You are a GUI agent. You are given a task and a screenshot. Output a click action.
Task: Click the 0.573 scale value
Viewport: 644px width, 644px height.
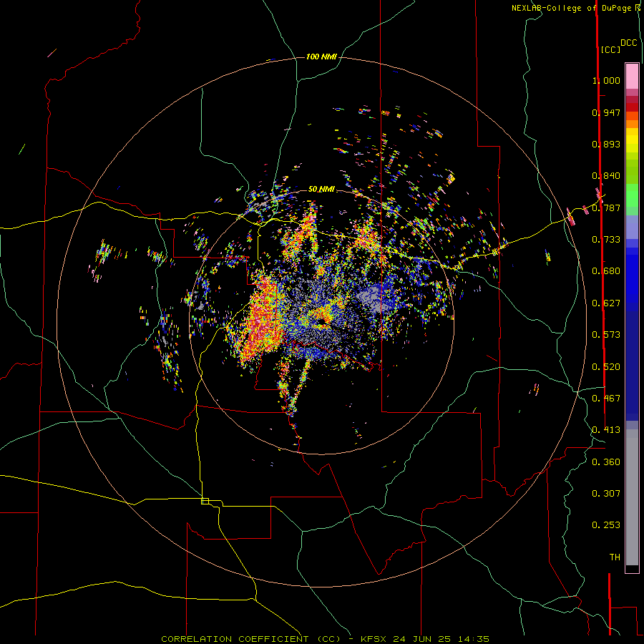606,335
